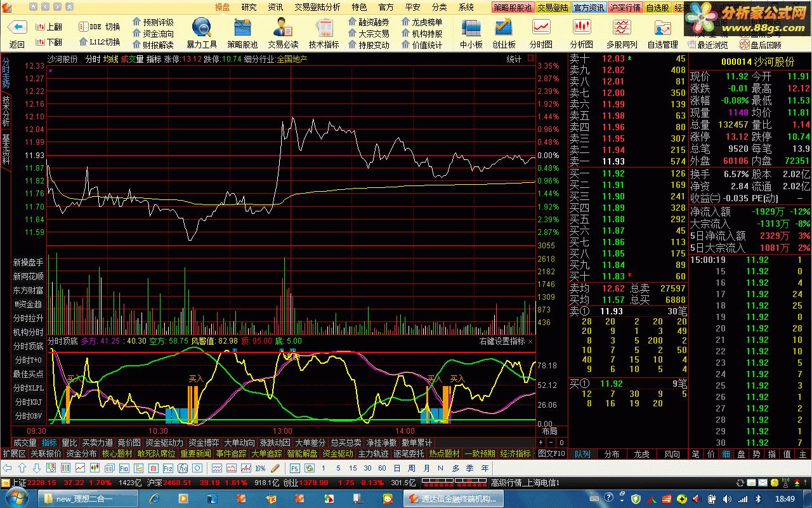Open 龙虎榜单
The width and height of the screenshot is (812, 508).
pos(422,22)
